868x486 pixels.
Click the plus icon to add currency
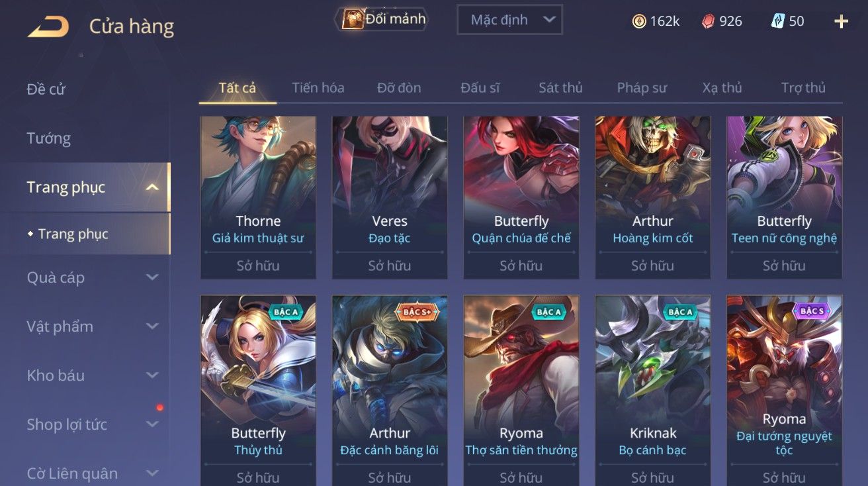pos(842,21)
